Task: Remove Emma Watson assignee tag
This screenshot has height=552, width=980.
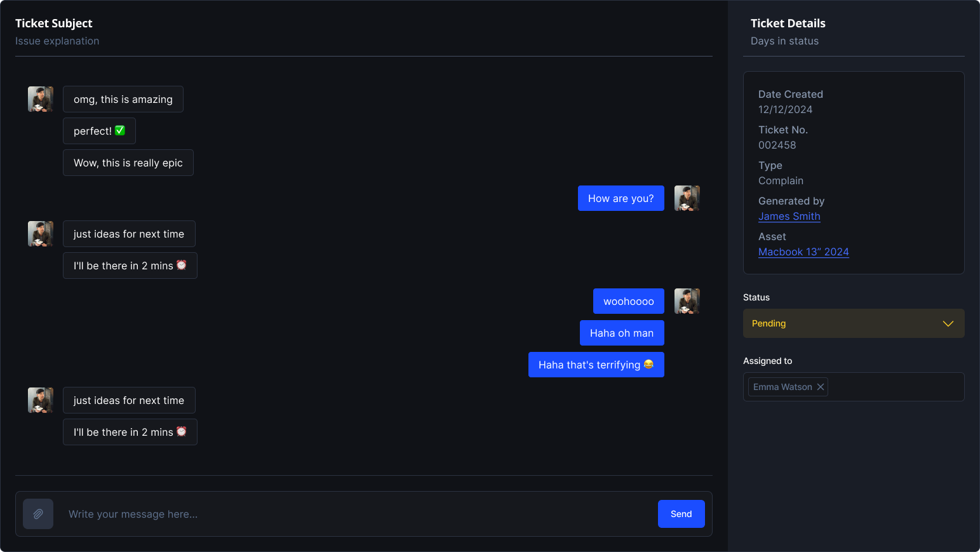Action: click(821, 387)
